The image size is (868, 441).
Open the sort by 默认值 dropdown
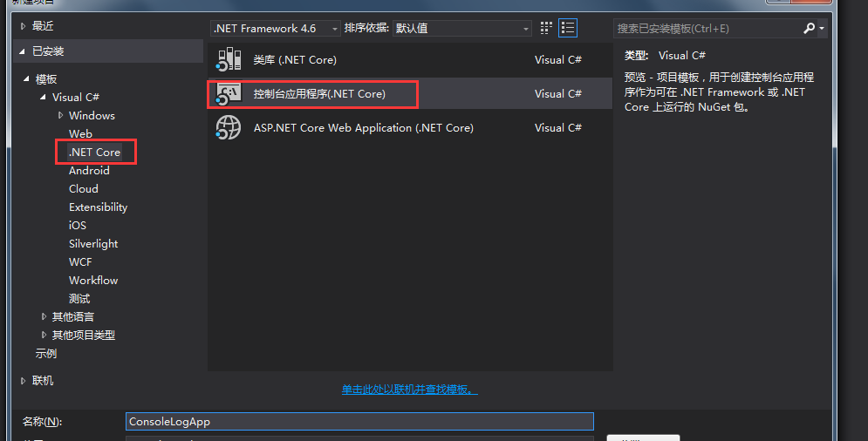coord(462,28)
